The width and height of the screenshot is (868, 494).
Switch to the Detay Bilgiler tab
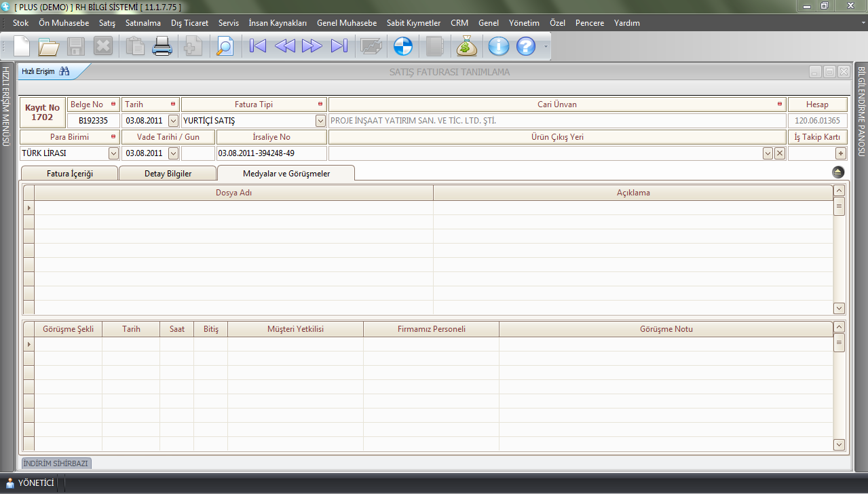click(x=168, y=174)
